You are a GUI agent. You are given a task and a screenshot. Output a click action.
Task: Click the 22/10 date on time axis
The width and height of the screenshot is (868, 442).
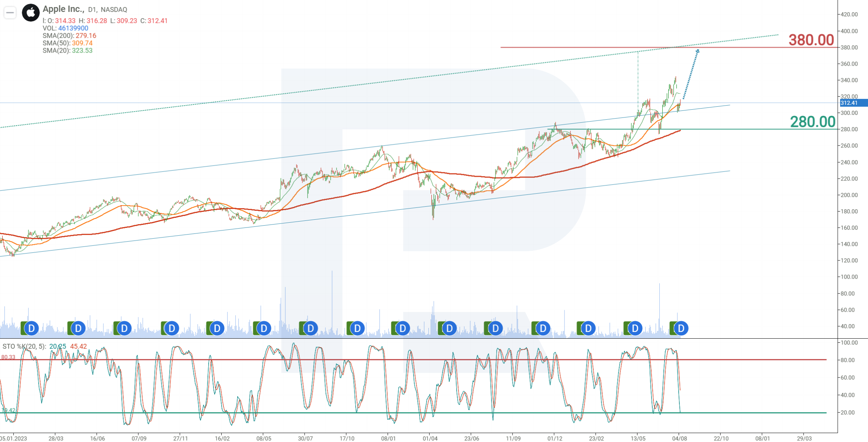[721, 438]
